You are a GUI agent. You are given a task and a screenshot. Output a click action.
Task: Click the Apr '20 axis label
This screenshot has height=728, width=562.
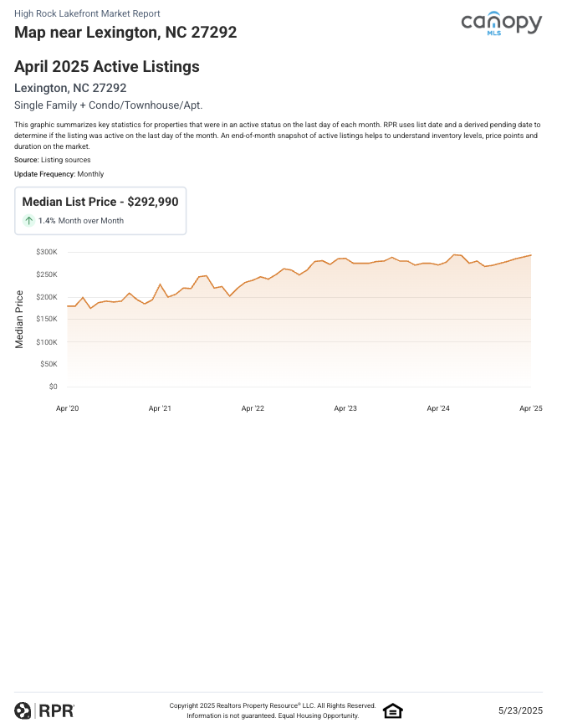click(x=68, y=408)
